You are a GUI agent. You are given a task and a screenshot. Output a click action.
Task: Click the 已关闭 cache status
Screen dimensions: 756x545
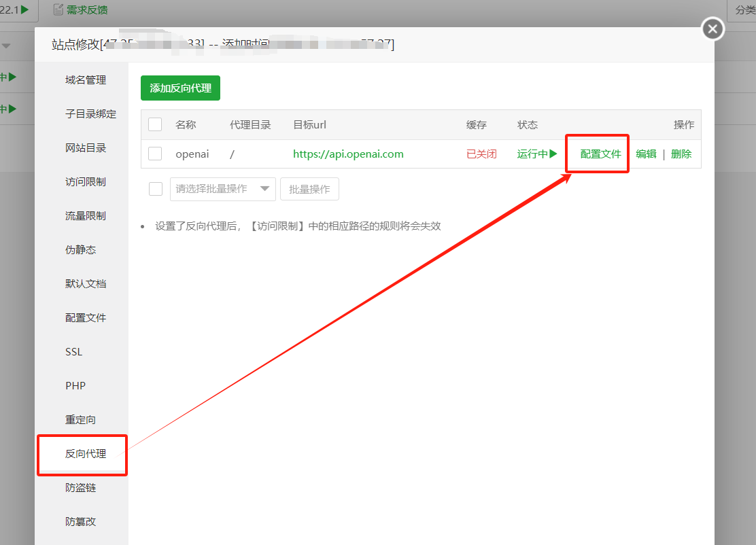tap(481, 154)
